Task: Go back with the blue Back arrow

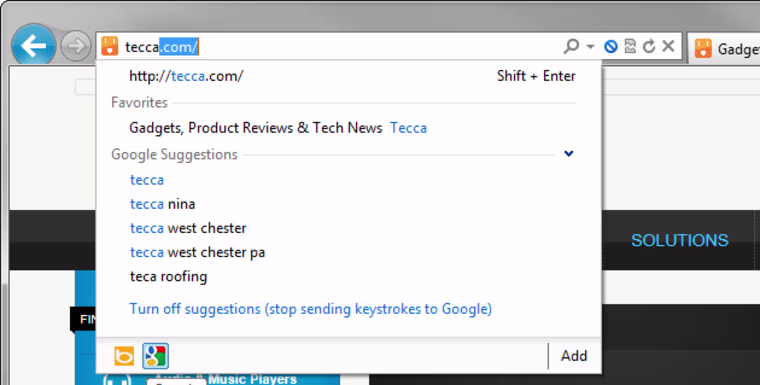Action: (x=33, y=46)
